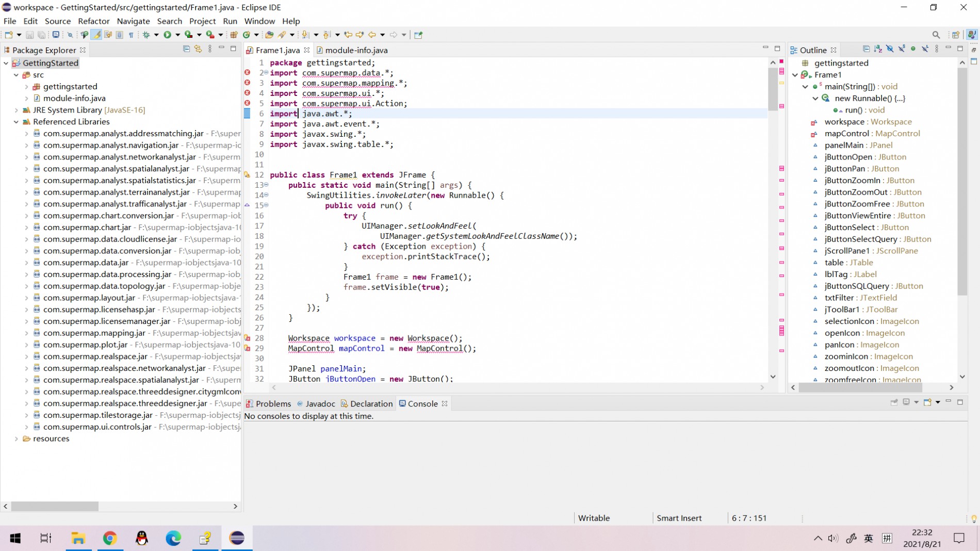The image size is (980, 551).
Task: Click the Debug bug icon
Action: [146, 35]
